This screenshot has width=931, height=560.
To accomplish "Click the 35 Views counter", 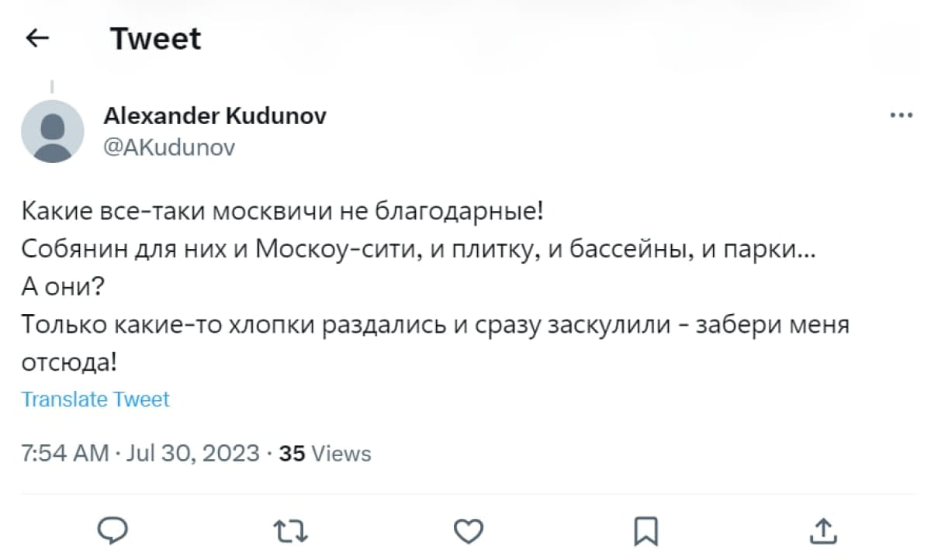I will click(x=325, y=453).
